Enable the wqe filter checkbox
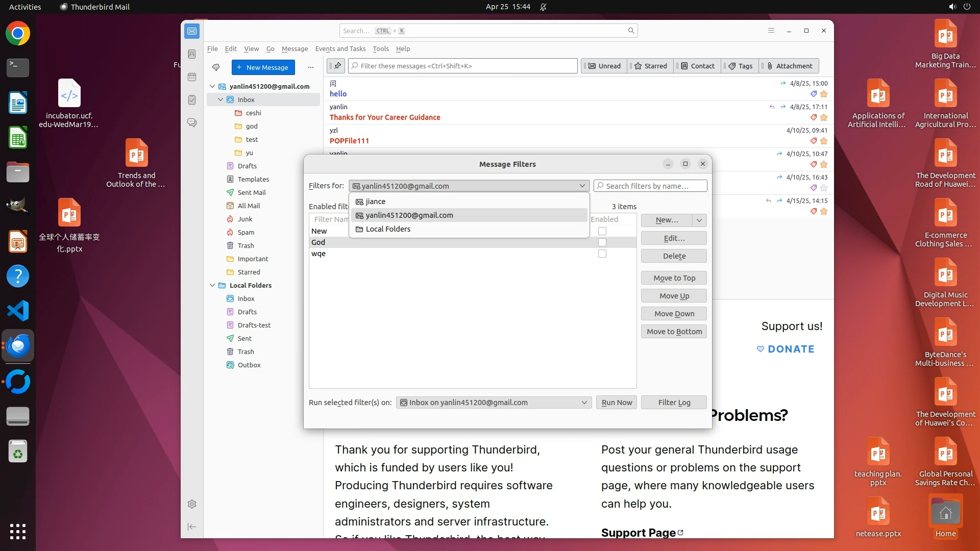Viewport: 980px width, 551px height. (602, 254)
